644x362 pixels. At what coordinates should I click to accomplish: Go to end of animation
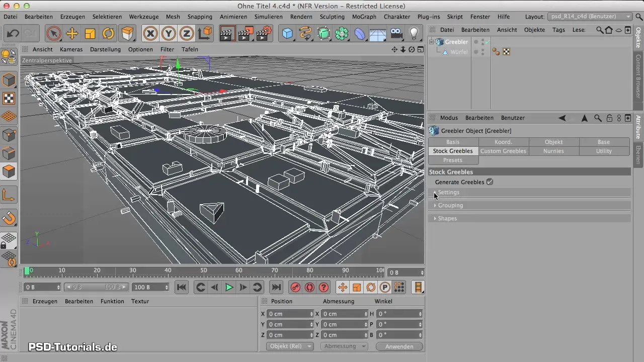pos(276,287)
